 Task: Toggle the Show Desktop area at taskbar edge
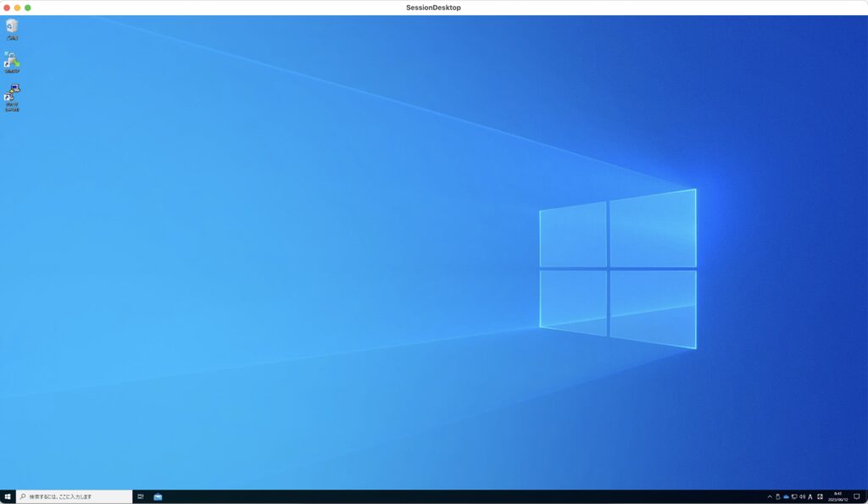click(x=867, y=496)
